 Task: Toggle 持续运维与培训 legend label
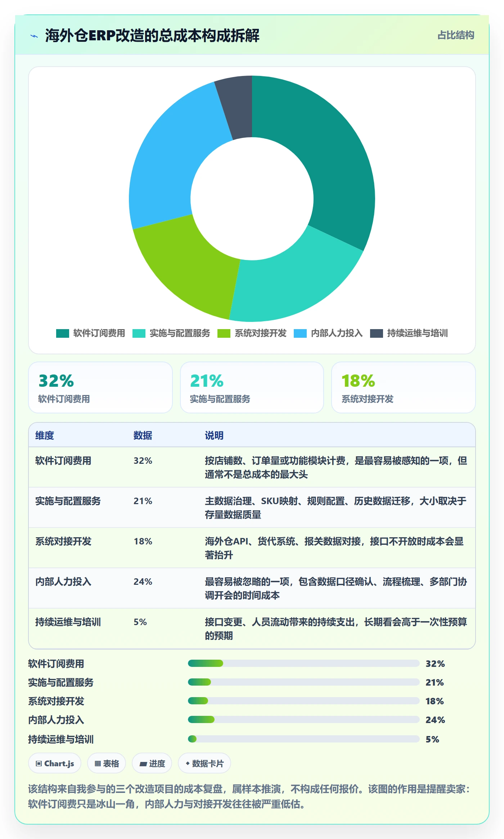point(417,333)
